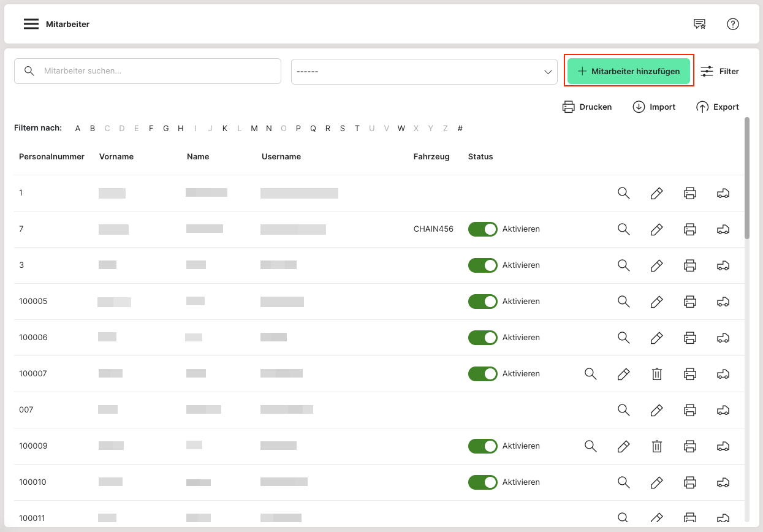Print record of employee 100005
The width and height of the screenshot is (763, 532).
(x=689, y=302)
